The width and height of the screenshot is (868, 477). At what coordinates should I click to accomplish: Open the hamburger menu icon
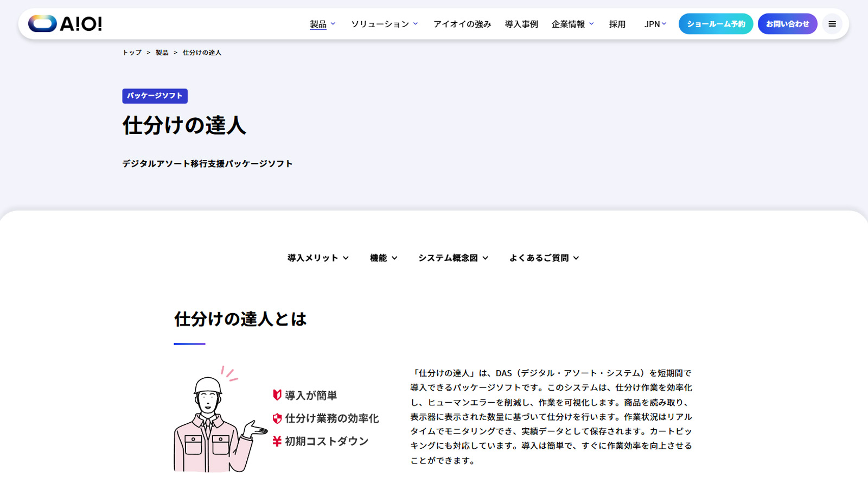[832, 24]
